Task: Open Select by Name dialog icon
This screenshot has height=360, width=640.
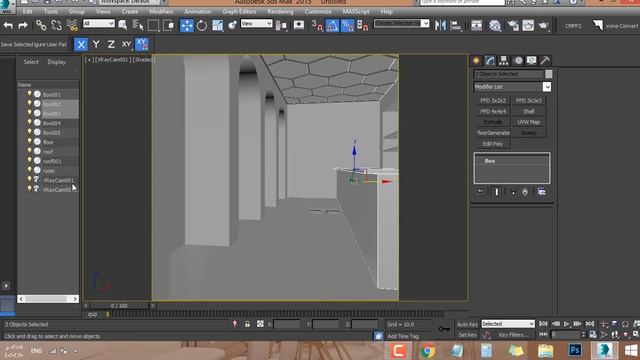Action: click(x=138, y=25)
